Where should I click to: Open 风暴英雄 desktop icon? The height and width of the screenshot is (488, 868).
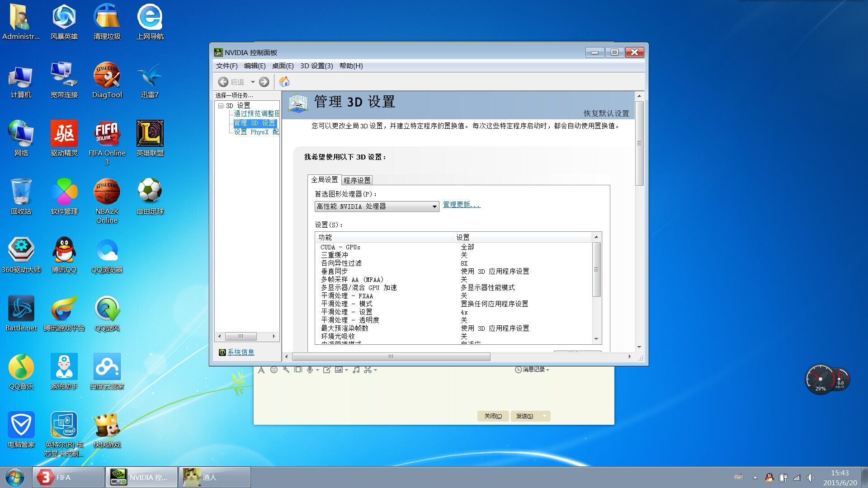pyautogui.click(x=64, y=22)
